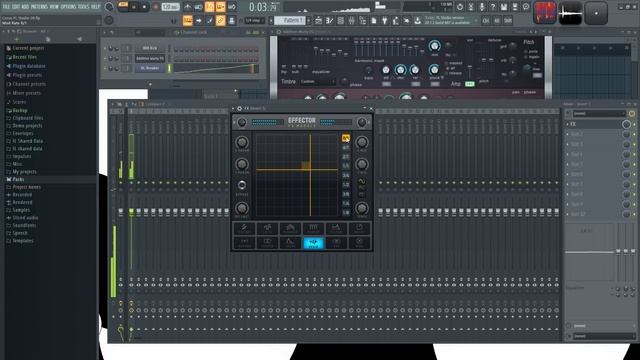Click the microphone recording icon
Viewport: 640px width, 360px height.
coord(482,7)
